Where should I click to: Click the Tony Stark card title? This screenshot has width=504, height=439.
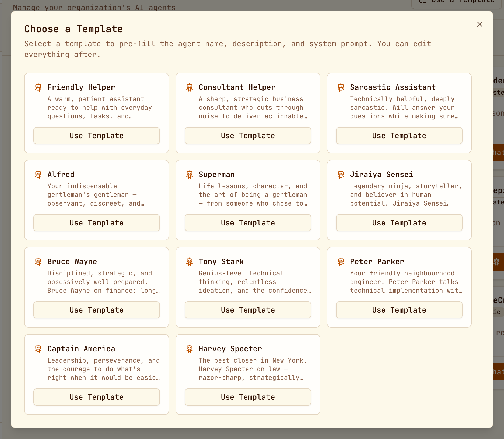tap(221, 261)
